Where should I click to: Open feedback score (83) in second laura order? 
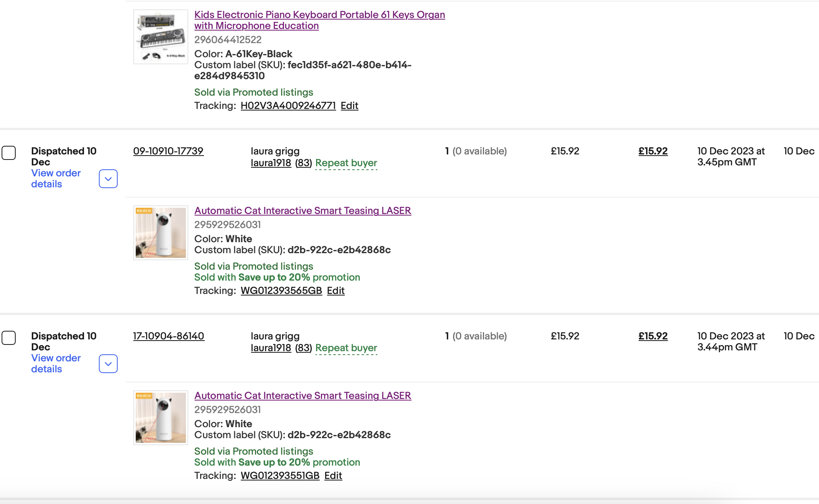(x=303, y=348)
